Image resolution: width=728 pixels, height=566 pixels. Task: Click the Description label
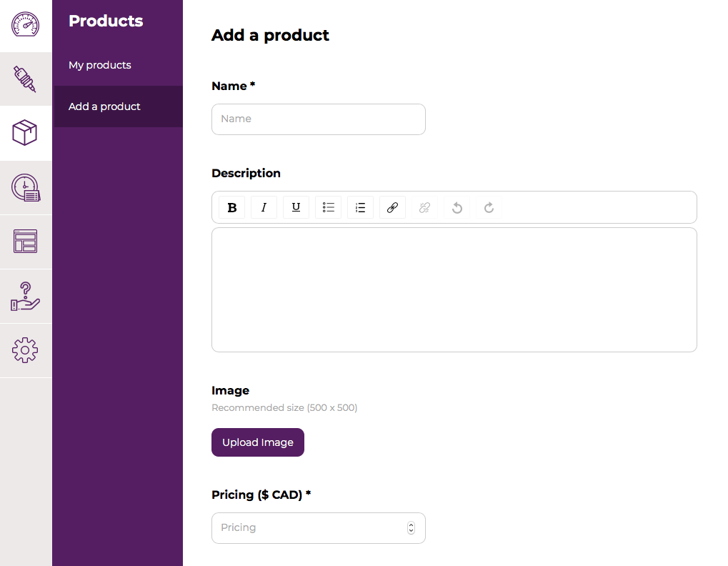(246, 173)
